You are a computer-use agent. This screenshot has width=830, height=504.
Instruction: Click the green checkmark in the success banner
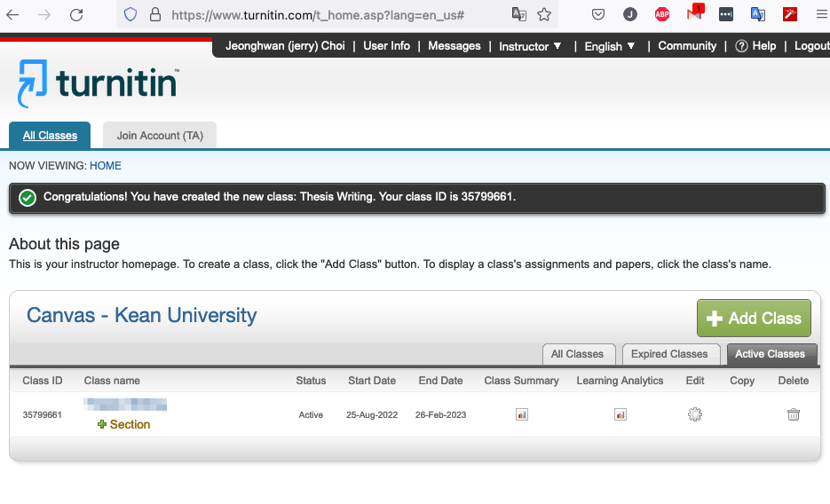pyautogui.click(x=28, y=198)
